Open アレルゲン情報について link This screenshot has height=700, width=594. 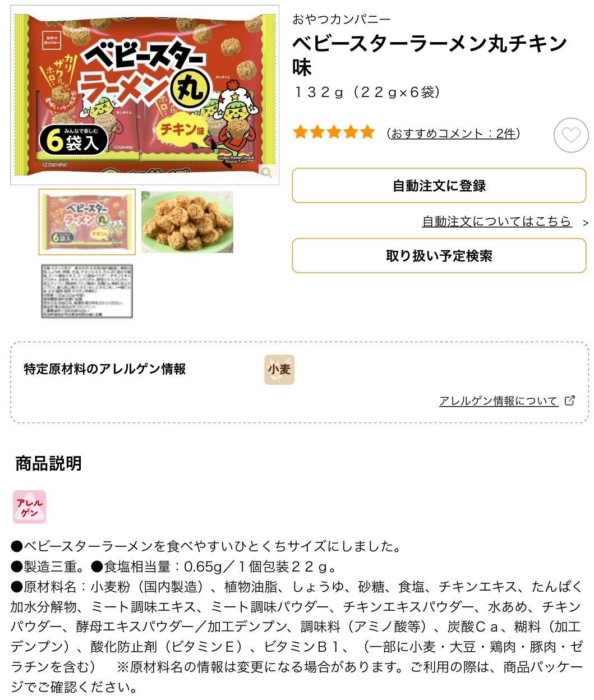[x=498, y=400]
